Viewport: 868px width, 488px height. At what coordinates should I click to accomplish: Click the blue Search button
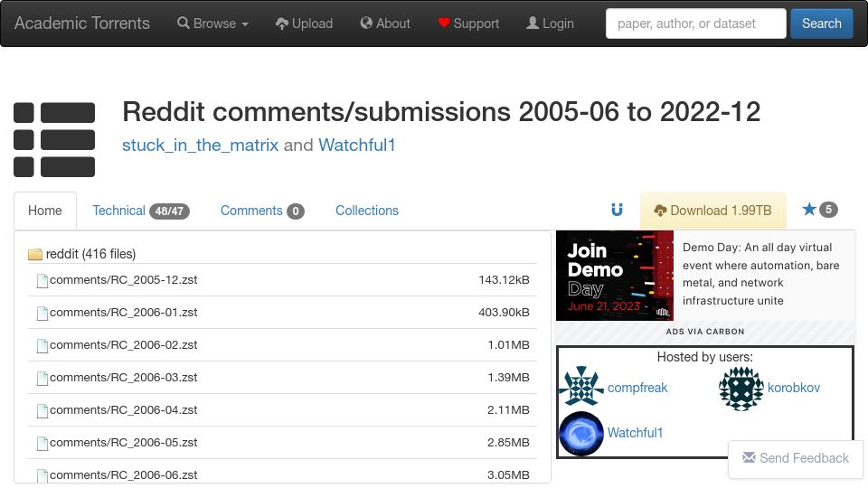[x=822, y=23]
